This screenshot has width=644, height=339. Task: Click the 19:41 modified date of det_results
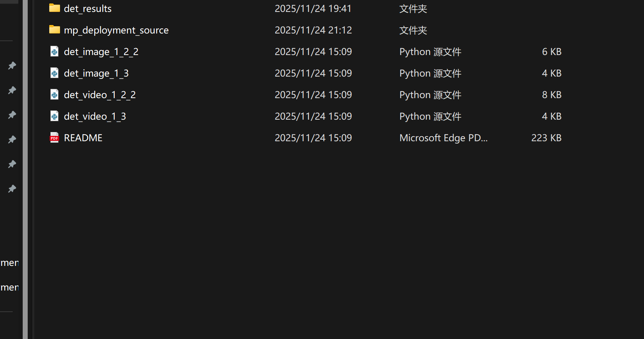pyautogui.click(x=313, y=8)
